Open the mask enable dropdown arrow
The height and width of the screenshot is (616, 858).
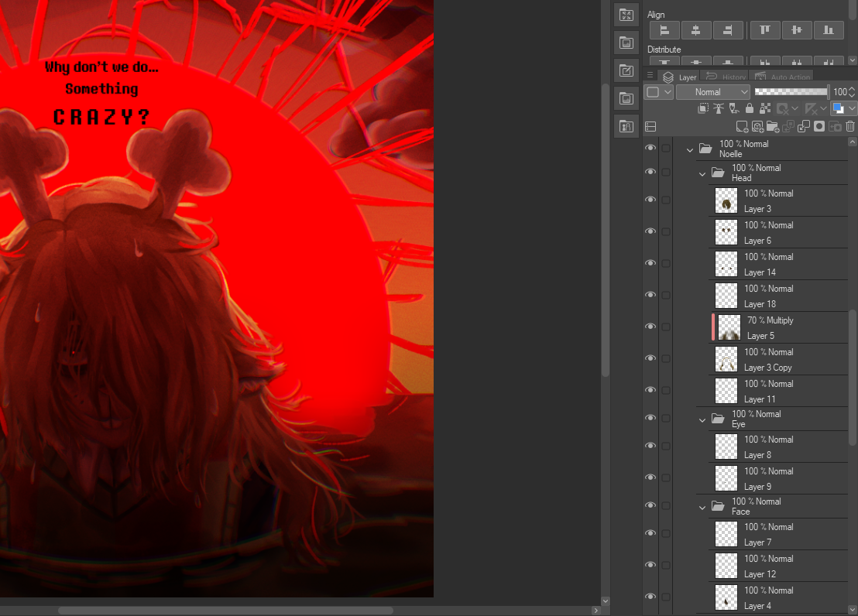coord(795,109)
